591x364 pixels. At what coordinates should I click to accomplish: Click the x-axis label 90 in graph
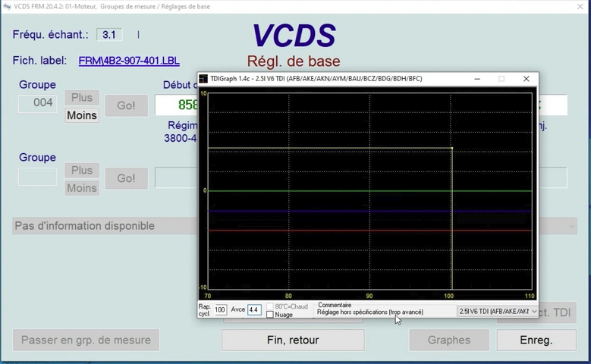point(369,297)
